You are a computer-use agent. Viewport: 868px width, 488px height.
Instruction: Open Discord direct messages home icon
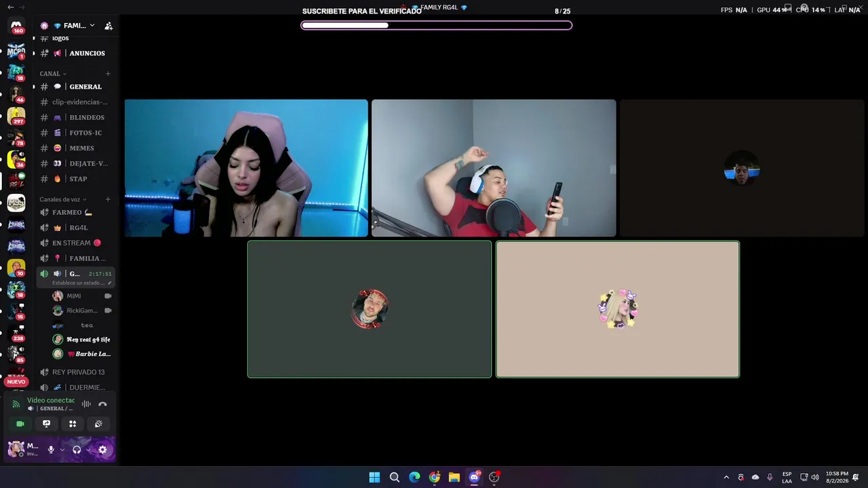(x=16, y=26)
